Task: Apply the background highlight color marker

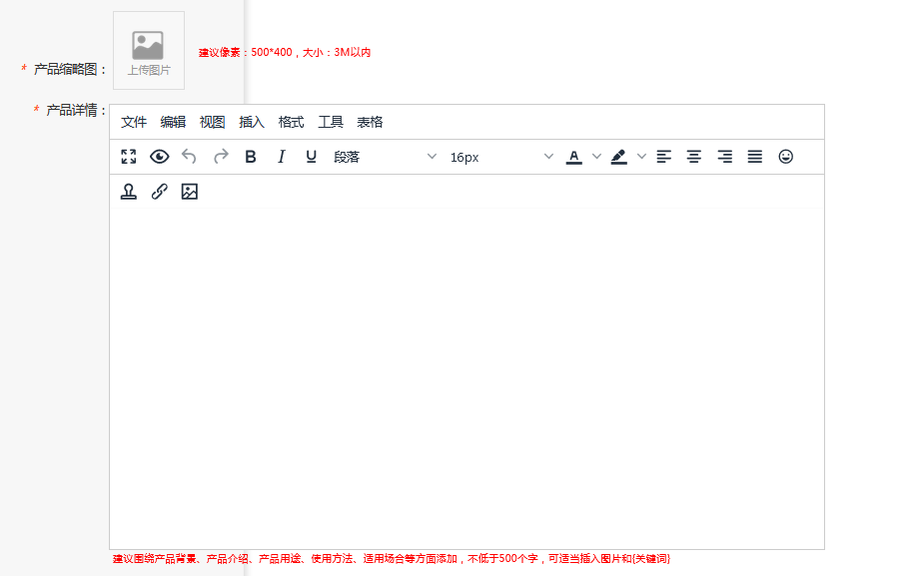Action: 618,157
